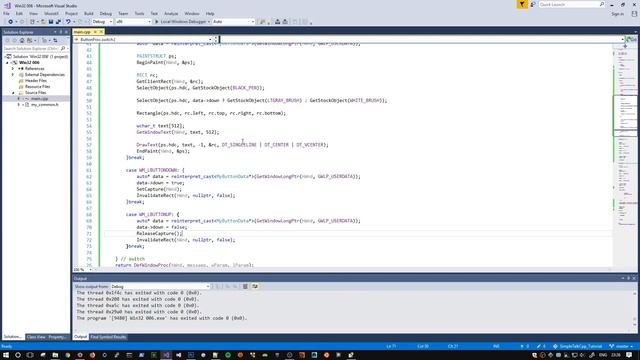The image size is (640, 360).
Task: Toggle auto-hide pin on Solution Explorer
Action: (x=60, y=32)
